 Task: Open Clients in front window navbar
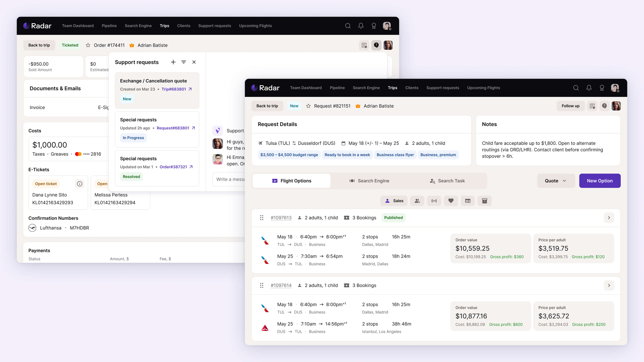(x=412, y=88)
